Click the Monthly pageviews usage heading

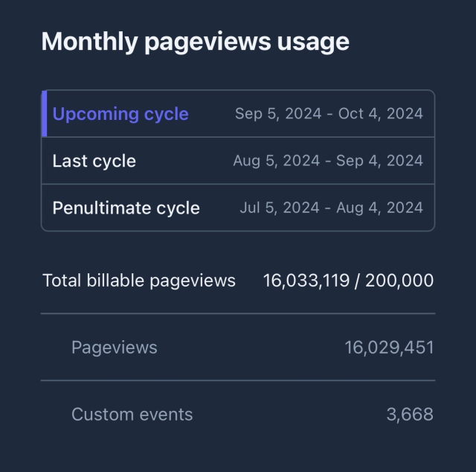(x=195, y=41)
